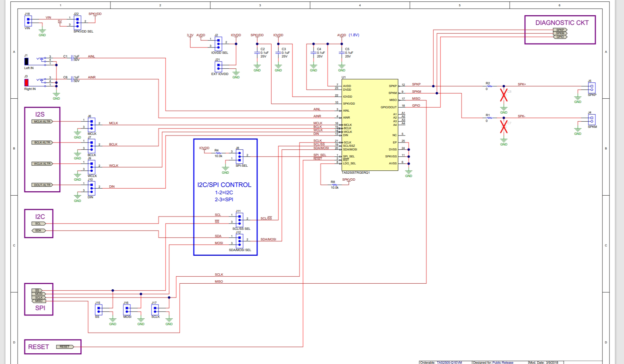The image size is (624, 364).
Task: Select the red X on capacitor C8
Action: pos(504,95)
